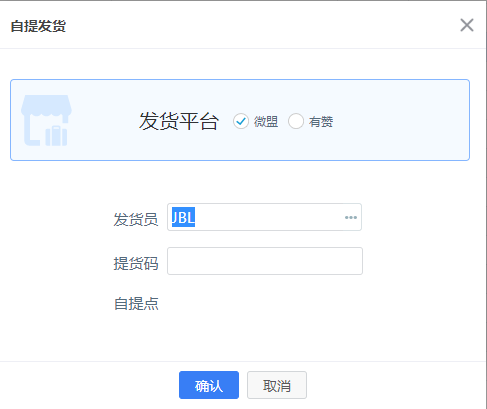Cancel with the 取消 button
Viewport: 487px width, 409px height.
coord(277,385)
